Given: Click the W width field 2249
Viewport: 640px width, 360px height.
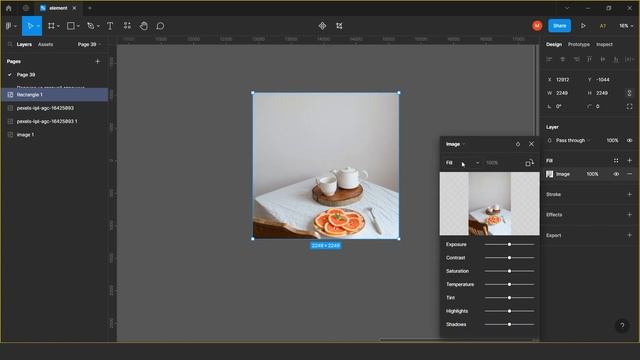Looking at the screenshot, I should [562, 93].
